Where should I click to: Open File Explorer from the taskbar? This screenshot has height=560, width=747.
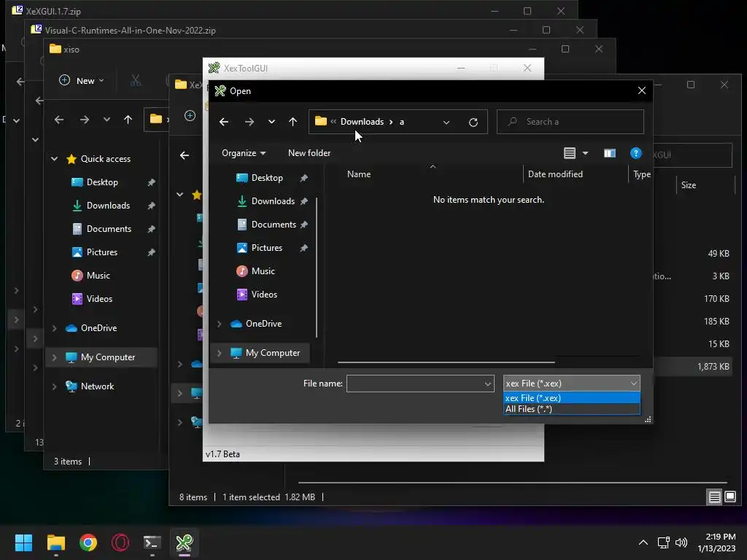(55, 542)
